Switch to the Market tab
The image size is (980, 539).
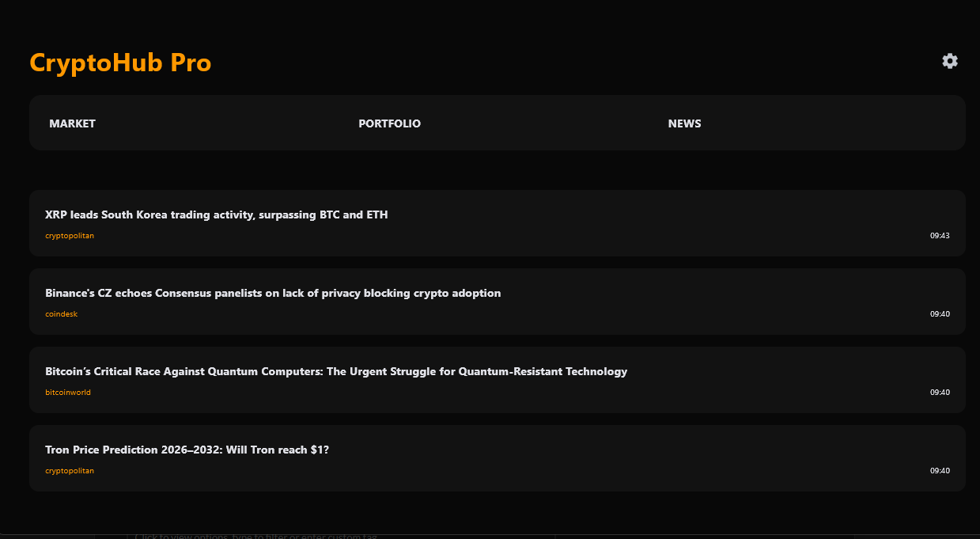point(72,123)
